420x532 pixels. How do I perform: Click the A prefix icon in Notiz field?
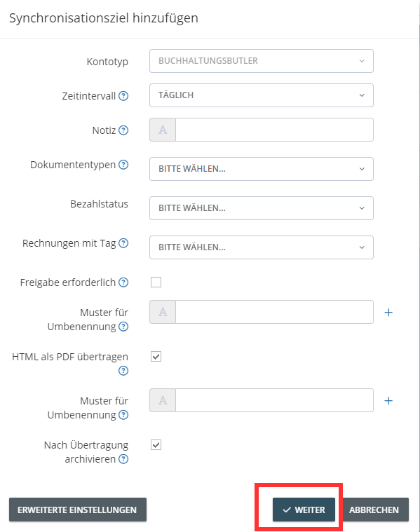163,130
